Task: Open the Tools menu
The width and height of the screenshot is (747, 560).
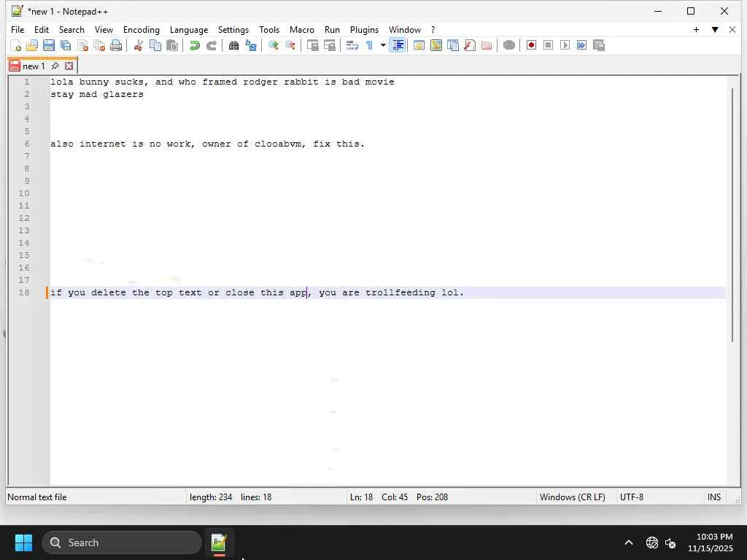Action: click(x=269, y=29)
